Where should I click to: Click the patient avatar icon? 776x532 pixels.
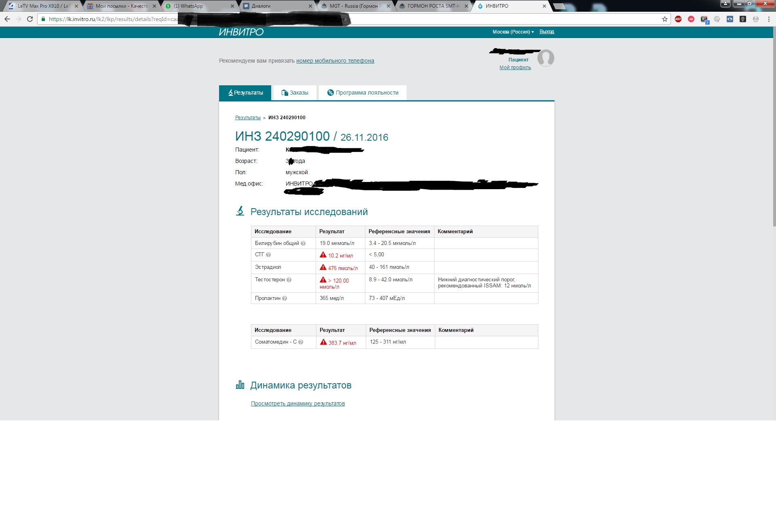point(546,58)
